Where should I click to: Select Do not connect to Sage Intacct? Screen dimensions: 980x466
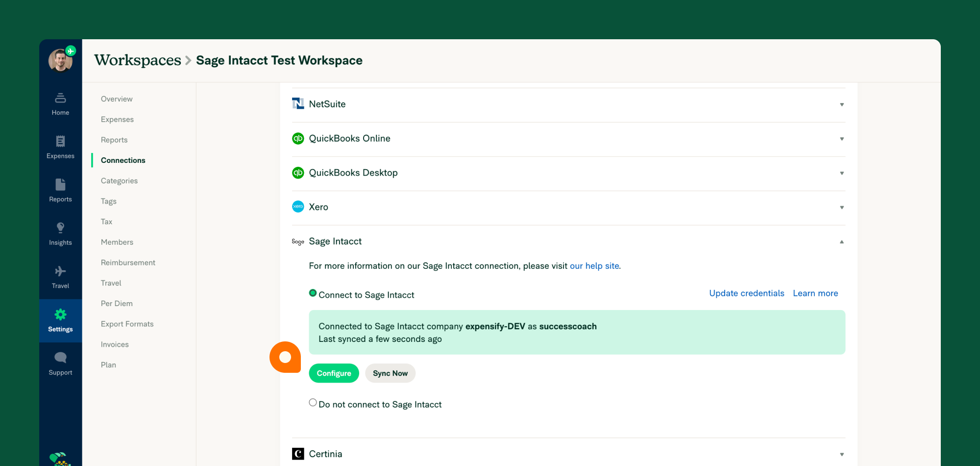pyautogui.click(x=313, y=402)
